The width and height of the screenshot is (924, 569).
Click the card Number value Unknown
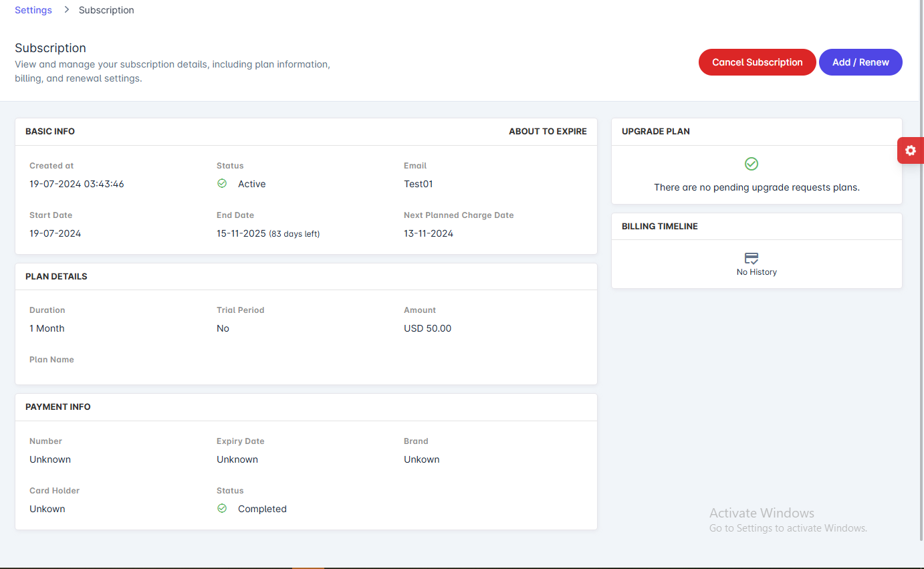tap(50, 459)
